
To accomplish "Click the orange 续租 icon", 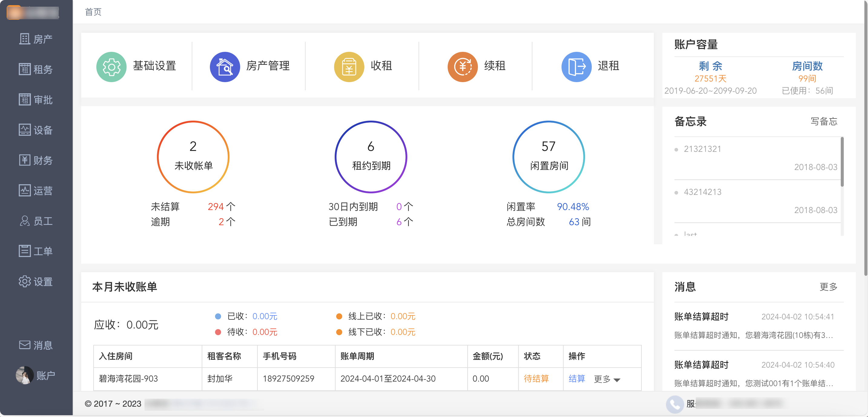I will click(x=463, y=67).
